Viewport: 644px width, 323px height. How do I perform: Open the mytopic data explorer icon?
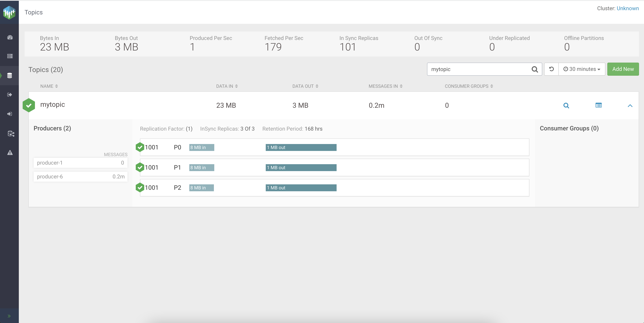pos(598,105)
